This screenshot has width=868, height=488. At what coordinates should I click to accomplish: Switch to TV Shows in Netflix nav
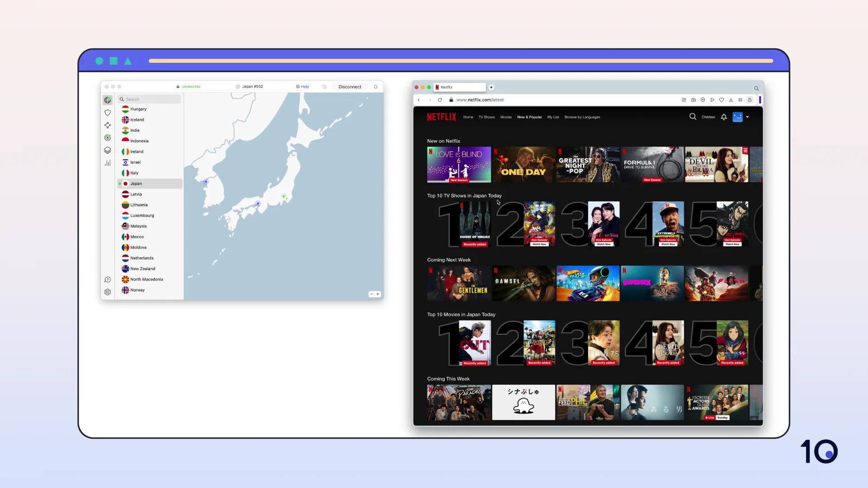pyautogui.click(x=486, y=117)
